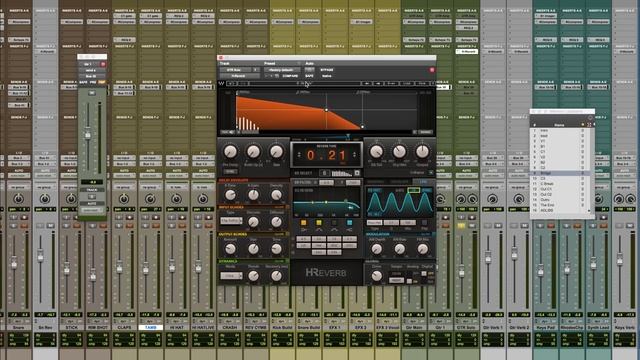Open the Snare track group selector

click(18, 187)
